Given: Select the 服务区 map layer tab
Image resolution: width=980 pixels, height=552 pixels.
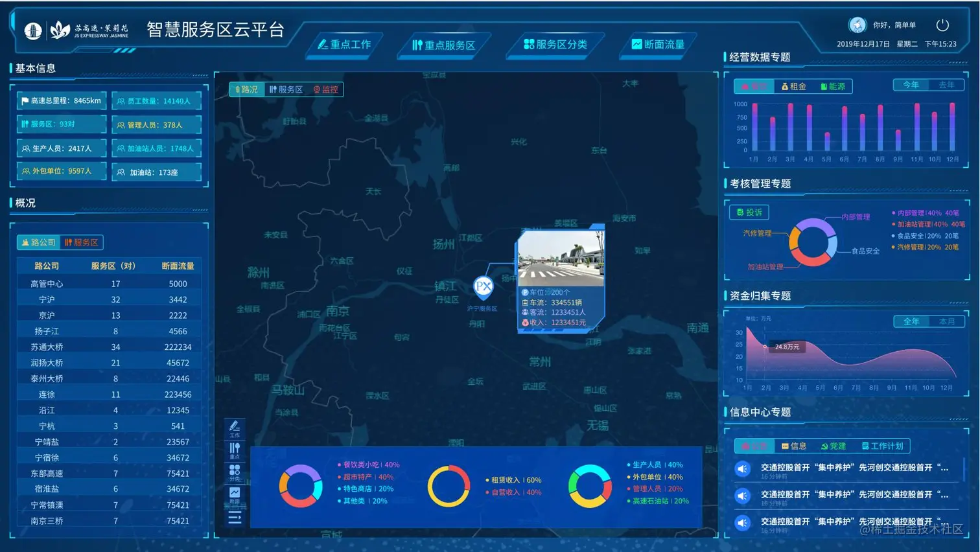Looking at the screenshot, I should 286,89.
